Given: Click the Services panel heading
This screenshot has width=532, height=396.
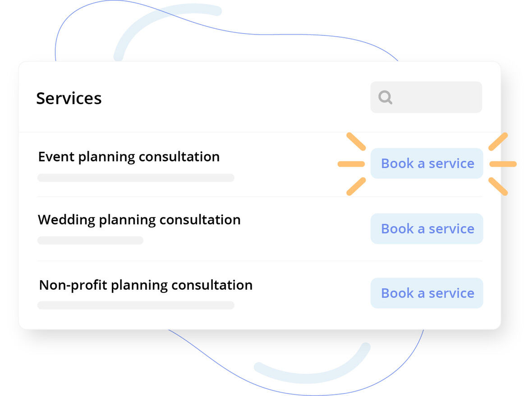Looking at the screenshot, I should 69,98.
